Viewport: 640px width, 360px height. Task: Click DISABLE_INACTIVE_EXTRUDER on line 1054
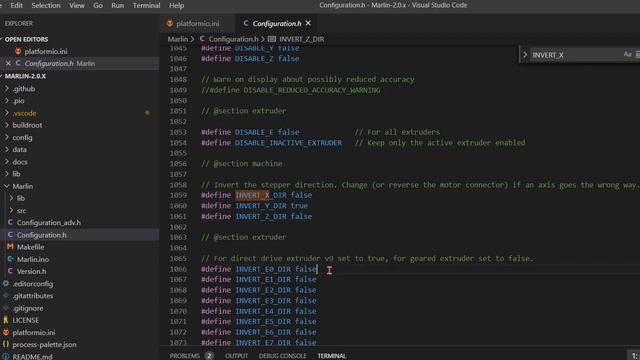click(x=289, y=143)
